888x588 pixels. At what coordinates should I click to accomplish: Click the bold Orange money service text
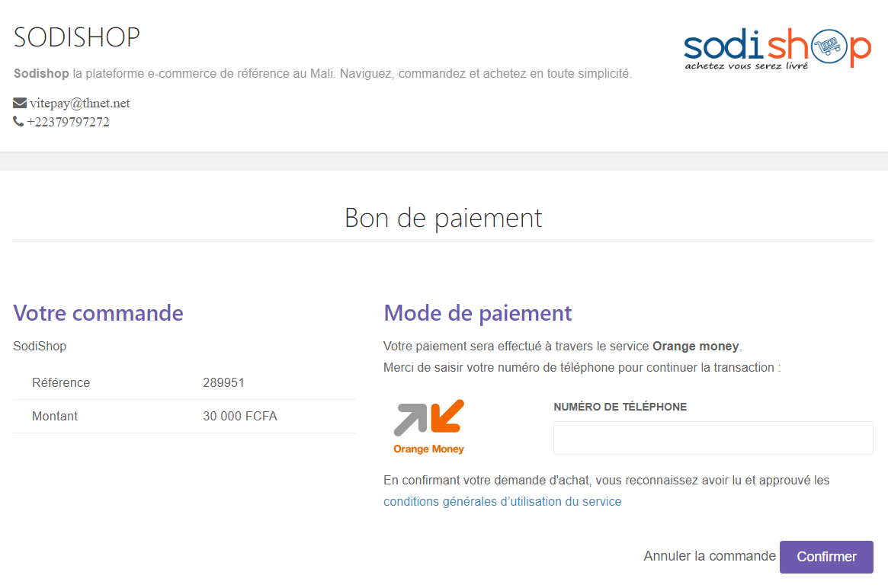tap(695, 347)
